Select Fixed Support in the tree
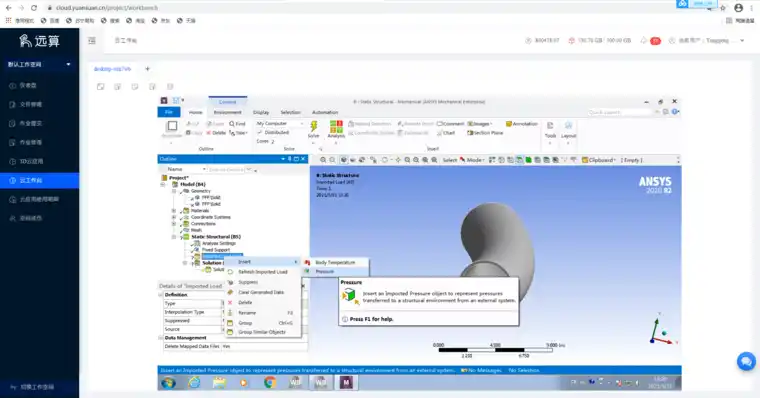Screen dimensions: 760x398 click(x=216, y=250)
